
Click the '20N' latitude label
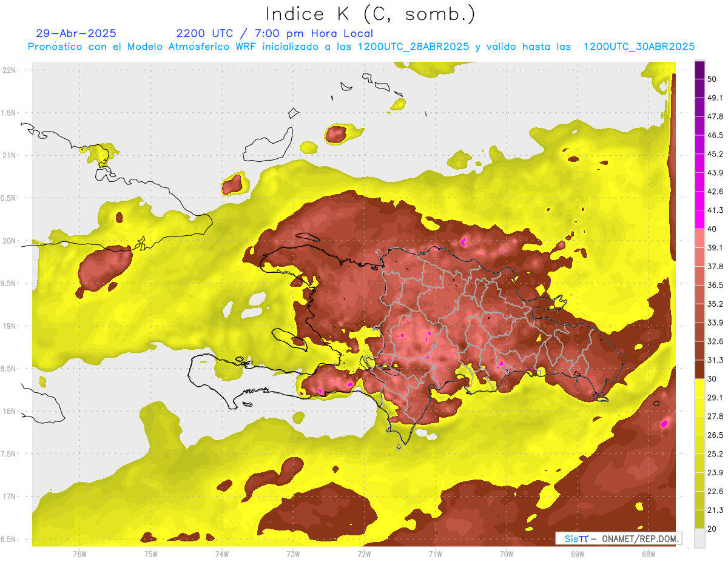tap(9, 241)
